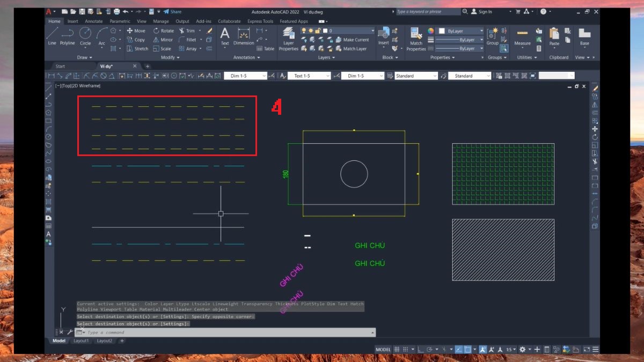Click the Copy command
The image size is (644, 362).
[136, 40]
